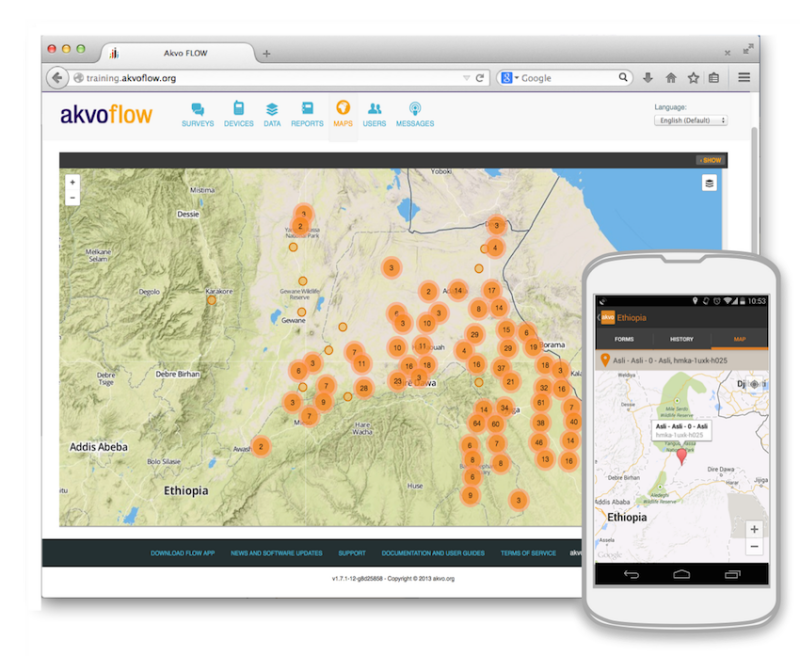Click the Dessie map label
Image resolution: width=800 pixels, height=656 pixels.
188,214
